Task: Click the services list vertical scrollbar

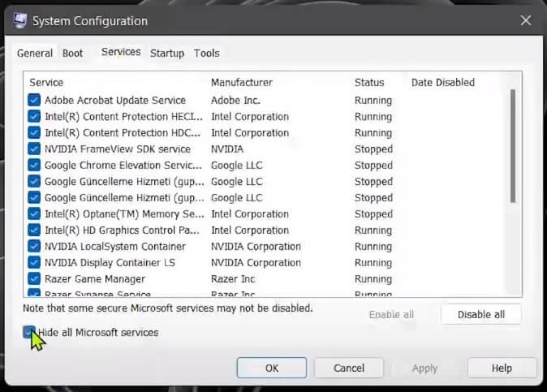Action: point(512,146)
